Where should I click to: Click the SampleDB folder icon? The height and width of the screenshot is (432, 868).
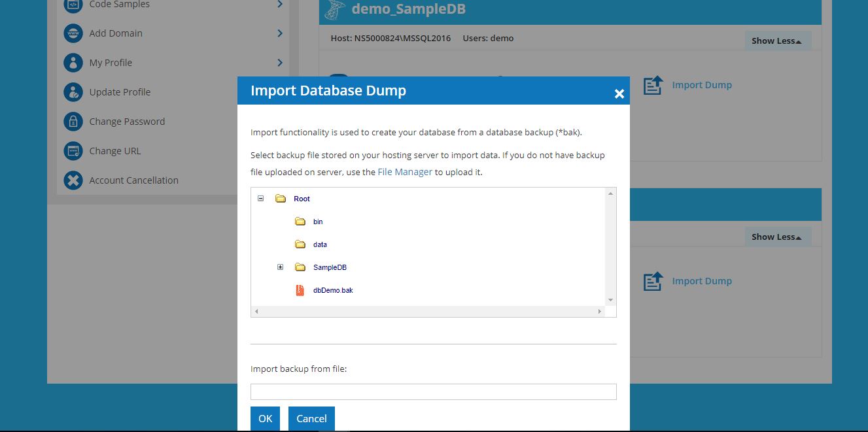click(x=300, y=267)
